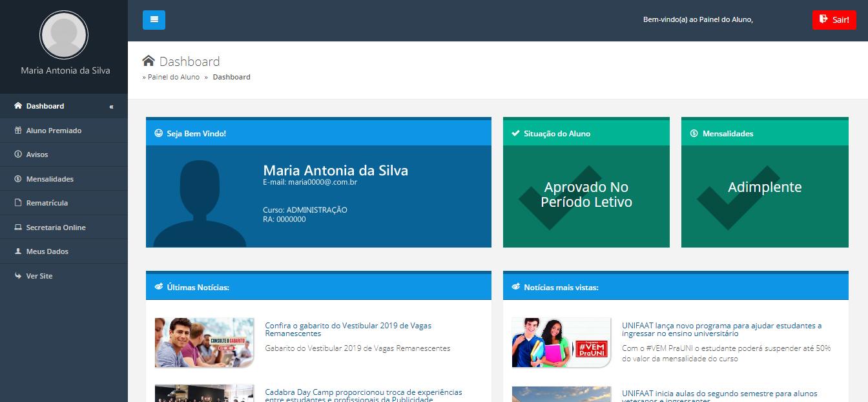Collapse the Dashboard sidebar chevron

pyautogui.click(x=111, y=106)
